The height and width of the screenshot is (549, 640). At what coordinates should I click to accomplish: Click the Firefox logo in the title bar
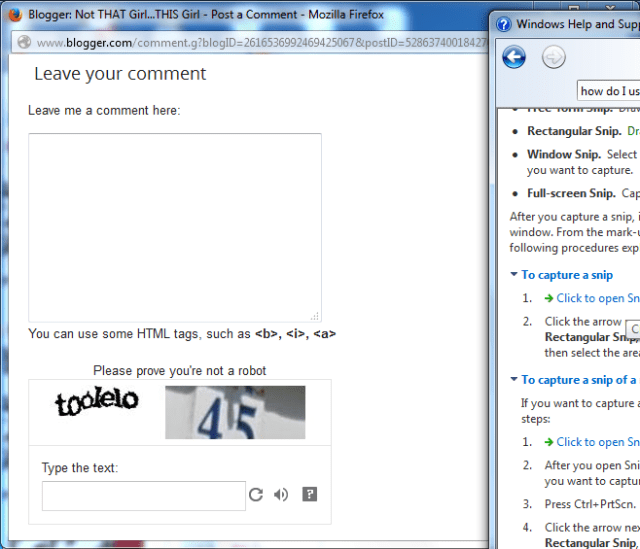point(14,15)
